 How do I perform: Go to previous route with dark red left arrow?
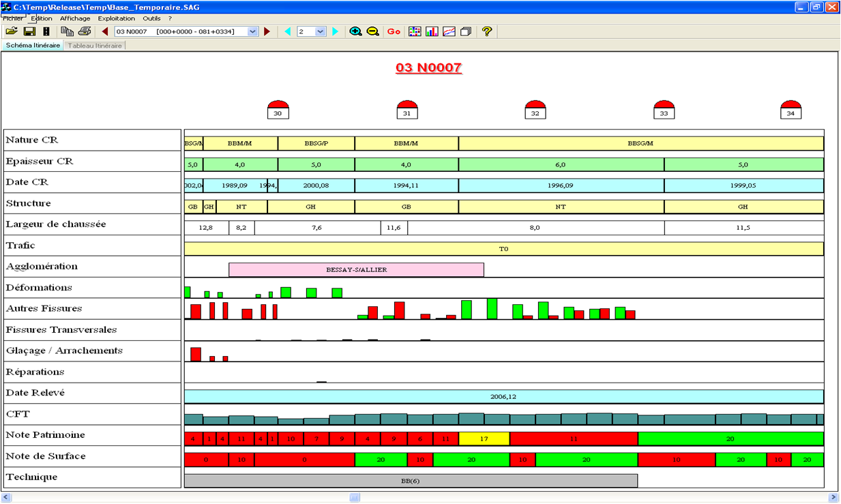(x=105, y=31)
